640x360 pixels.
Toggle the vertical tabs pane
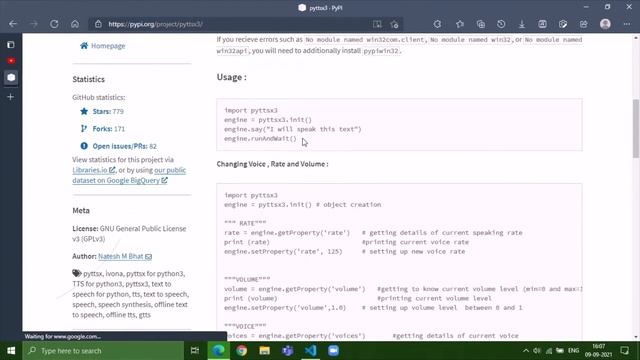[11, 44]
